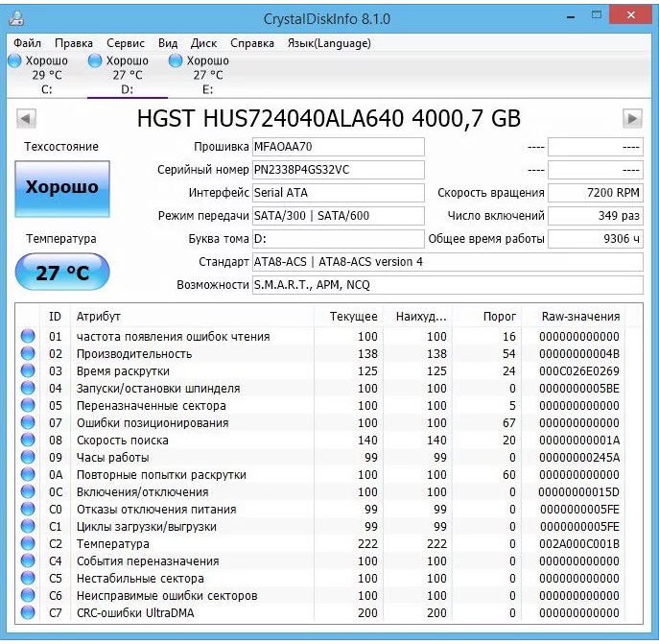Click the big Хорошо health status button

(62, 189)
